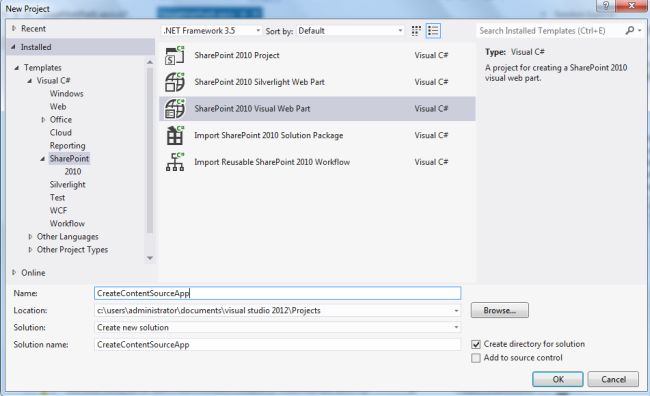Click the Name input field
The height and width of the screenshot is (396, 650).
click(x=277, y=293)
